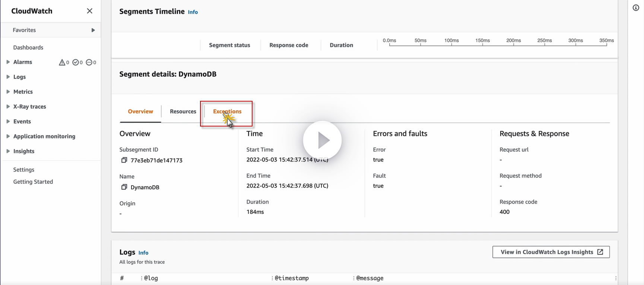Select the 'Segment details: DynamoDB' heading

[x=168, y=74]
